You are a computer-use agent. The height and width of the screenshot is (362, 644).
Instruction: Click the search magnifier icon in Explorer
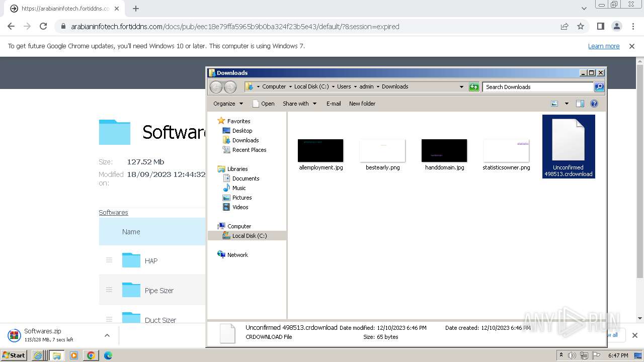[x=599, y=87]
